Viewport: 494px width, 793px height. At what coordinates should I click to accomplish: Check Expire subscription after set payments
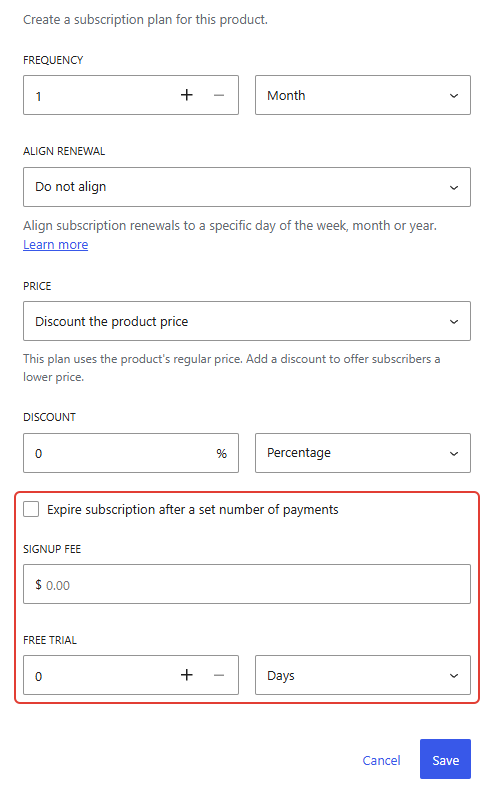[x=31, y=509]
